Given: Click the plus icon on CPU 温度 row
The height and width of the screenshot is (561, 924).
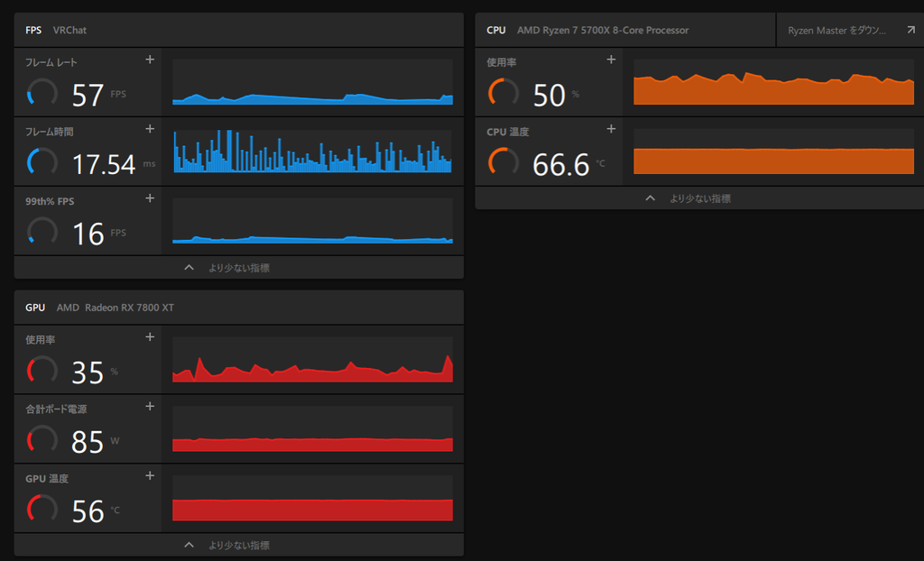Looking at the screenshot, I should 611,129.
